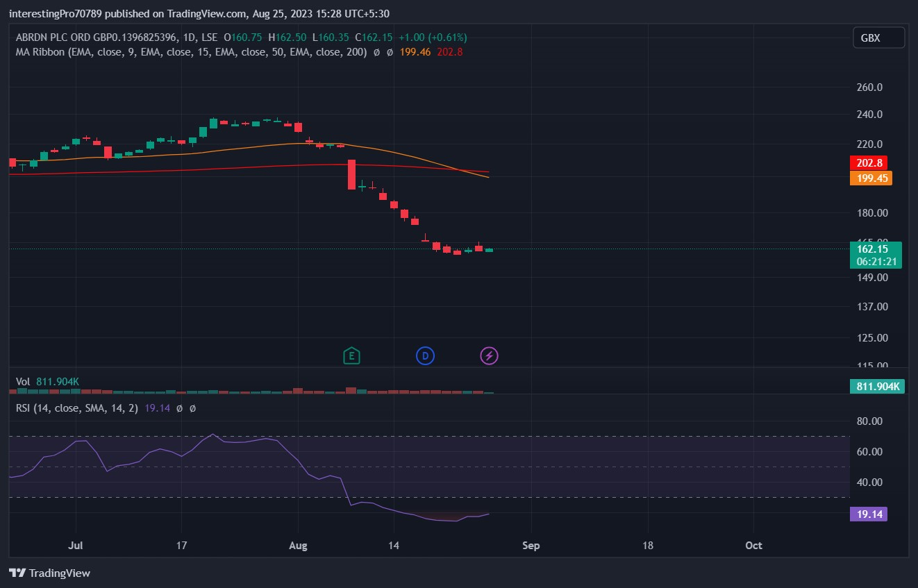Click the RSI (14, close, SMA, 14, 2) legend
Viewport: 918px width, 588px height.
[78, 408]
